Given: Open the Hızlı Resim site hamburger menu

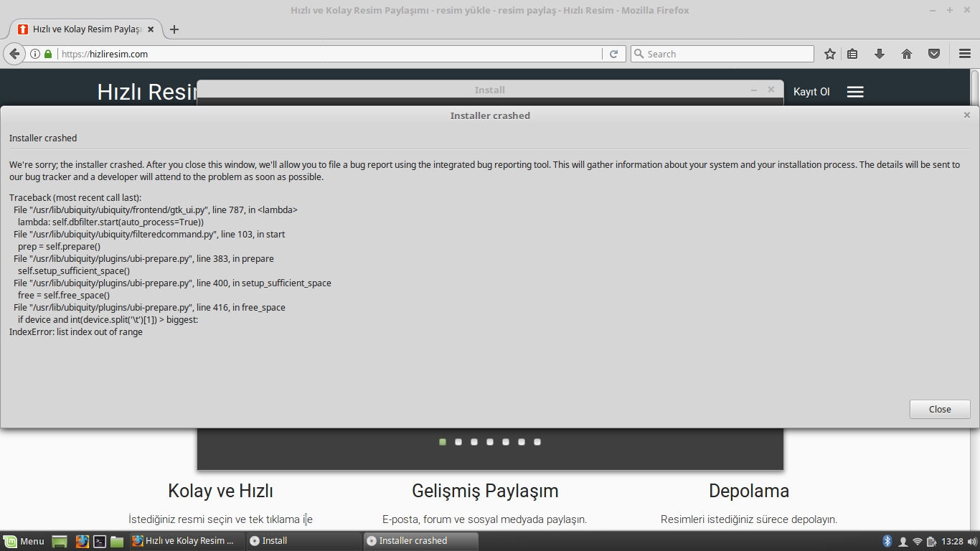Looking at the screenshot, I should point(855,92).
